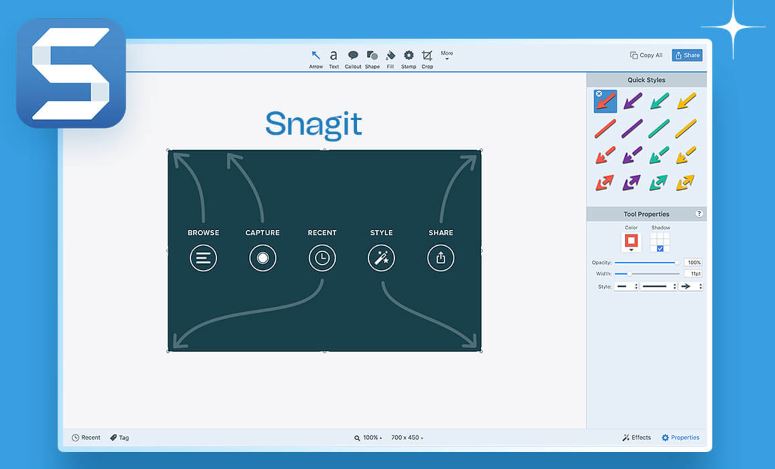Open the arrow start Style dropdown

click(626, 286)
